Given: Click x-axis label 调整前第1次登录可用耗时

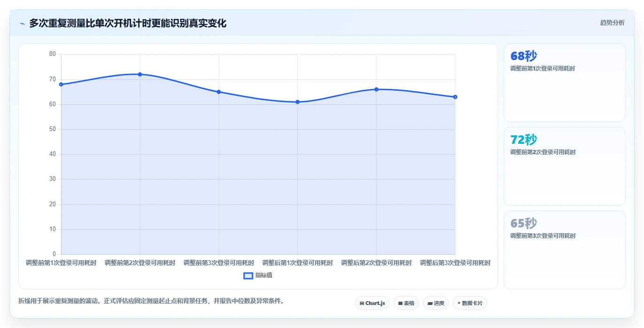Looking at the screenshot, I should (61, 263).
